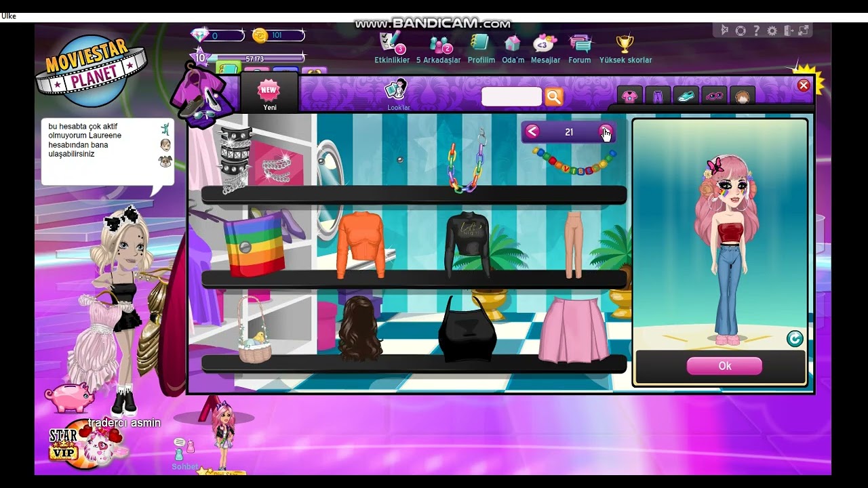Filter wardrobe by shoes sneaker icon
Image resolution: width=868 pixels, height=488 pixels.
[x=686, y=96]
